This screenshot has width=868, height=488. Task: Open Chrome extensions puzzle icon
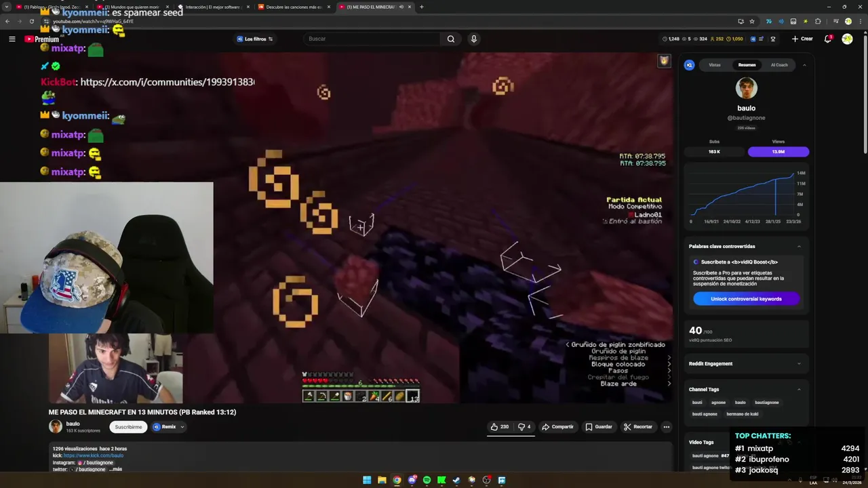[818, 21]
